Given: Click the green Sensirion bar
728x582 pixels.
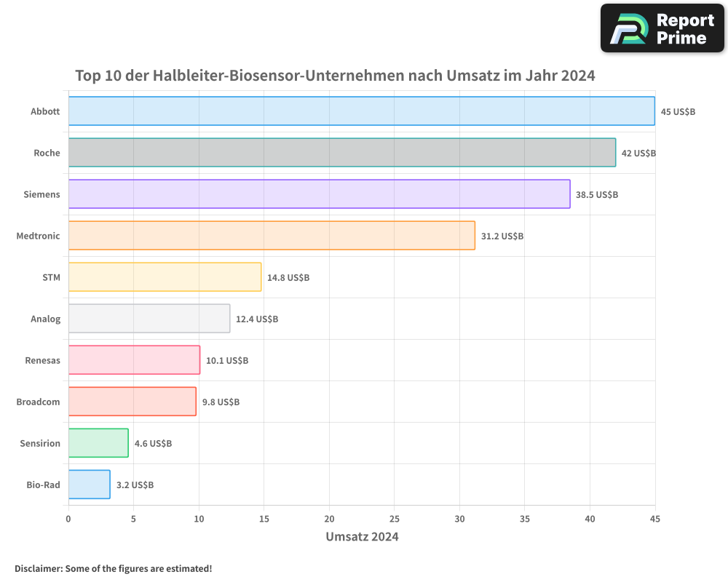Looking at the screenshot, I should coord(98,443).
